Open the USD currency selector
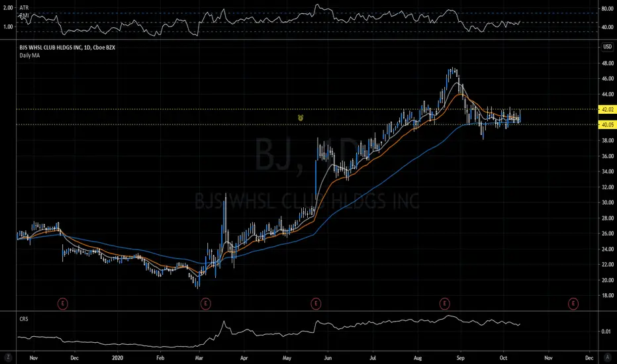 point(608,47)
